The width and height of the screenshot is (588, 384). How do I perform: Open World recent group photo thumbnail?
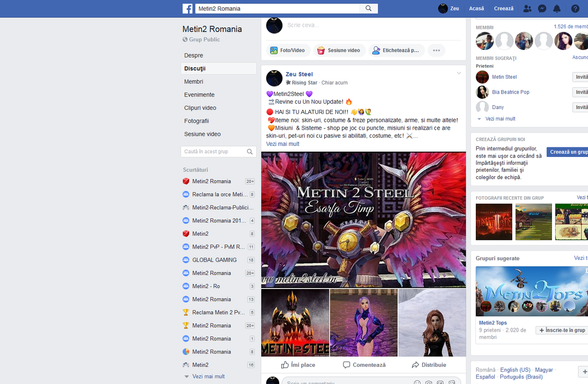click(x=533, y=222)
